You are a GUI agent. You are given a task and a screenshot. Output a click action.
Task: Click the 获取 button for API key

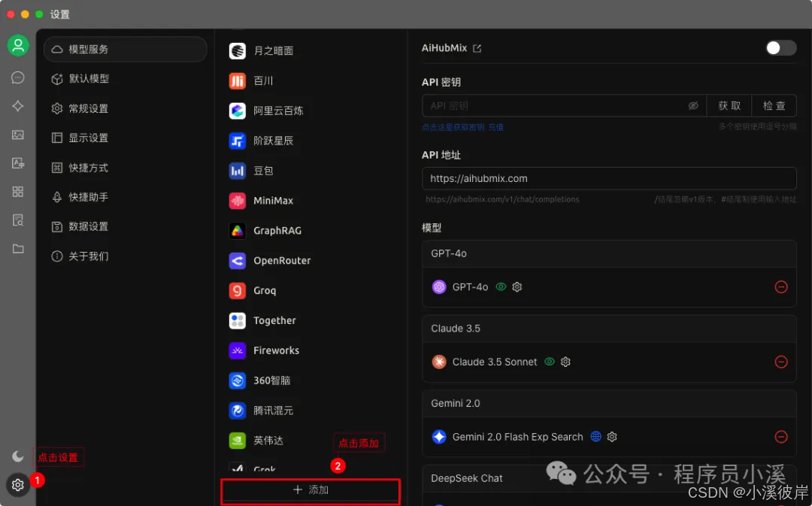pos(729,106)
